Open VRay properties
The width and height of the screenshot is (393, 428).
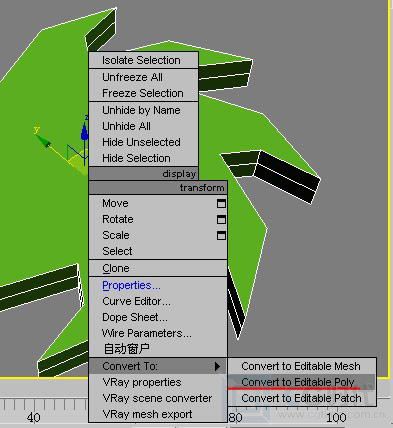(x=158, y=382)
